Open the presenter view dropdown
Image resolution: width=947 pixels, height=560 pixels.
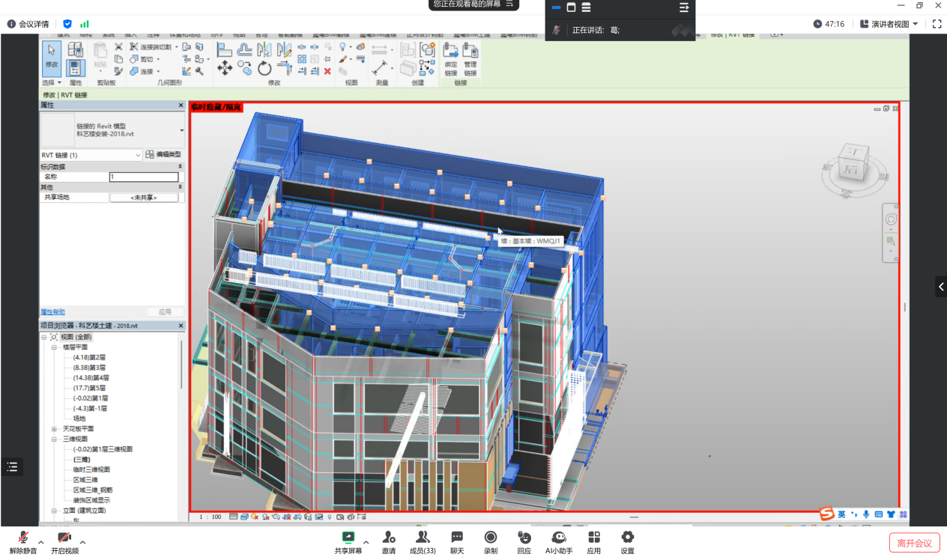coord(889,24)
